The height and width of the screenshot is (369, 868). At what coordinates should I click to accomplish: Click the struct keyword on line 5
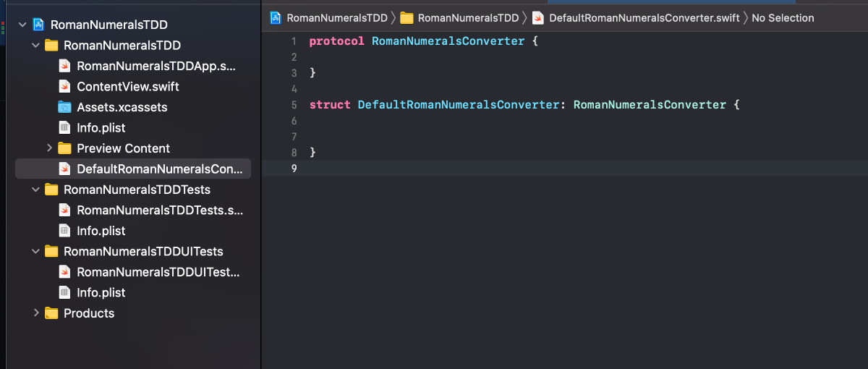(x=330, y=105)
